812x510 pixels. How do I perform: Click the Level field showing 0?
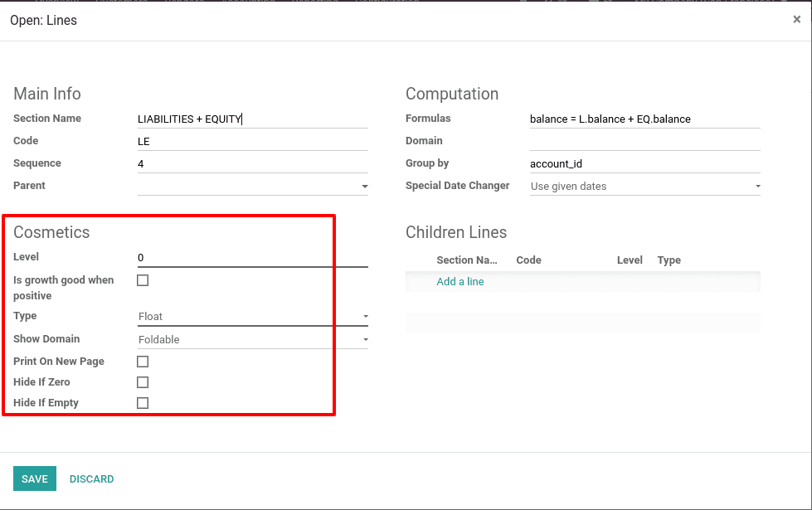tap(253, 258)
